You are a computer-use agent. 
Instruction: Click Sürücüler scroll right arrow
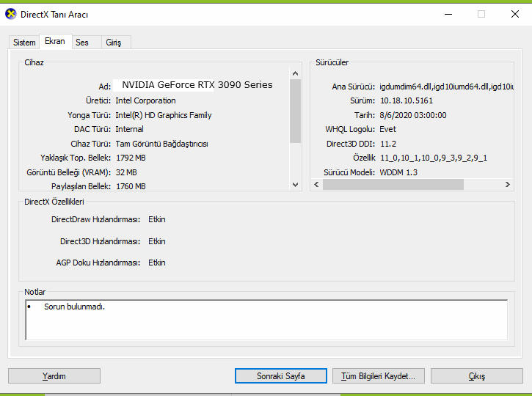pyautogui.click(x=508, y=185)
